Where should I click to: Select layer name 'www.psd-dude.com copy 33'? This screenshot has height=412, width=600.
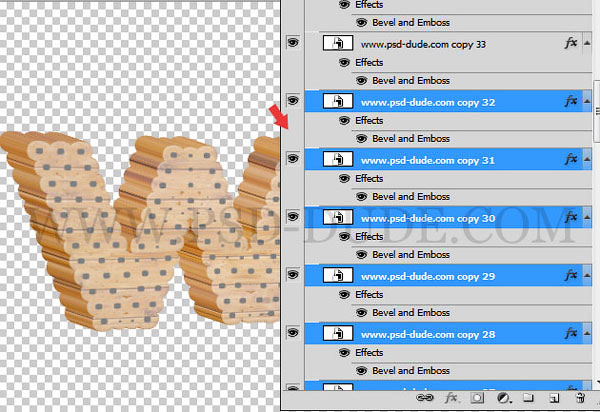[x=423, y=44]
